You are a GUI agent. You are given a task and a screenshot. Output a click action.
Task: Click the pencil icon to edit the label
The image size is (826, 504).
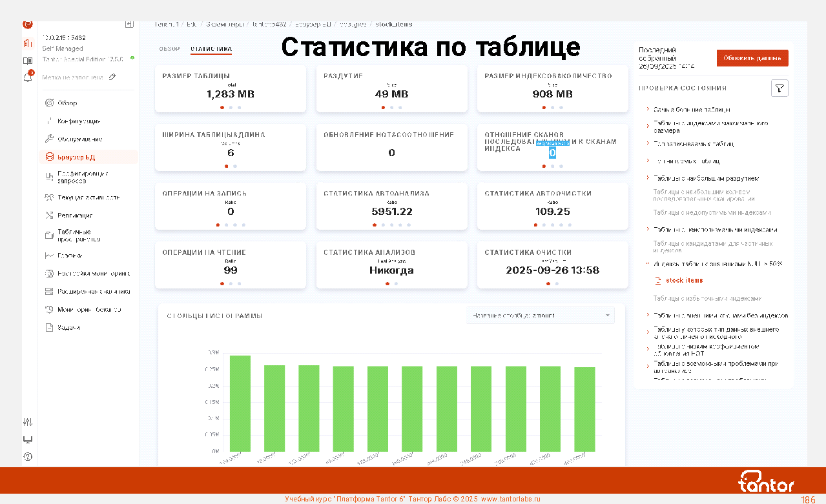point(112,77)
